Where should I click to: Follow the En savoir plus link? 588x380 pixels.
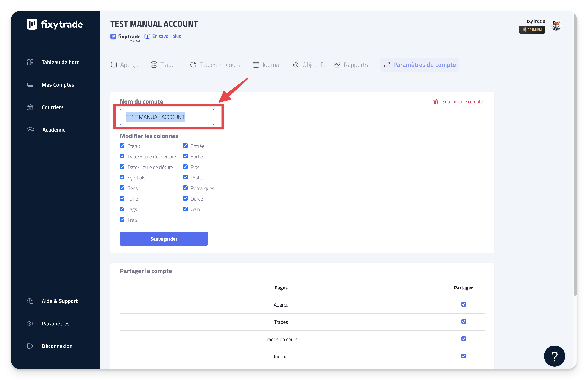coord(166,36)
